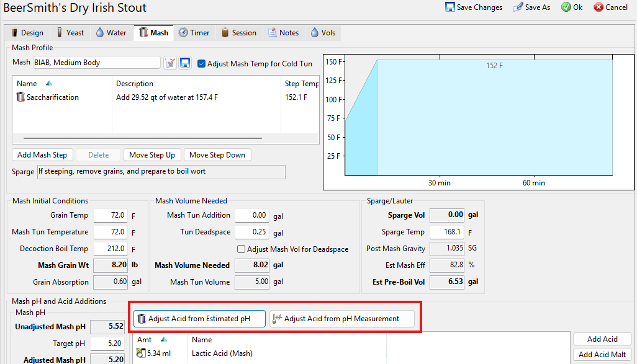Click the Lactic Acid ingredient icon
Image resolution: width=637 pixels, height=364 pixels.
(x=141, y=353)
